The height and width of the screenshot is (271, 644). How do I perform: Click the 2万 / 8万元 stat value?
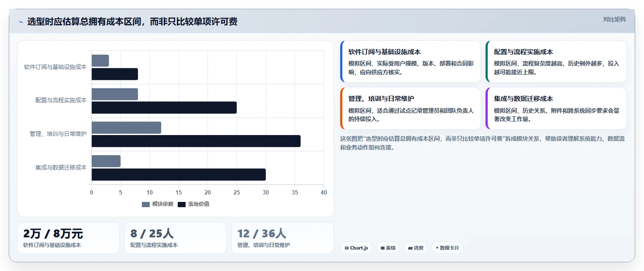53,233
